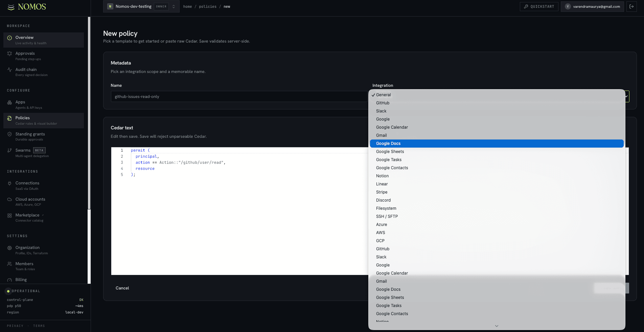Click the Integration dropdown arrow
The width and height of the screenshot is (644, 332).
click(626, 96)
